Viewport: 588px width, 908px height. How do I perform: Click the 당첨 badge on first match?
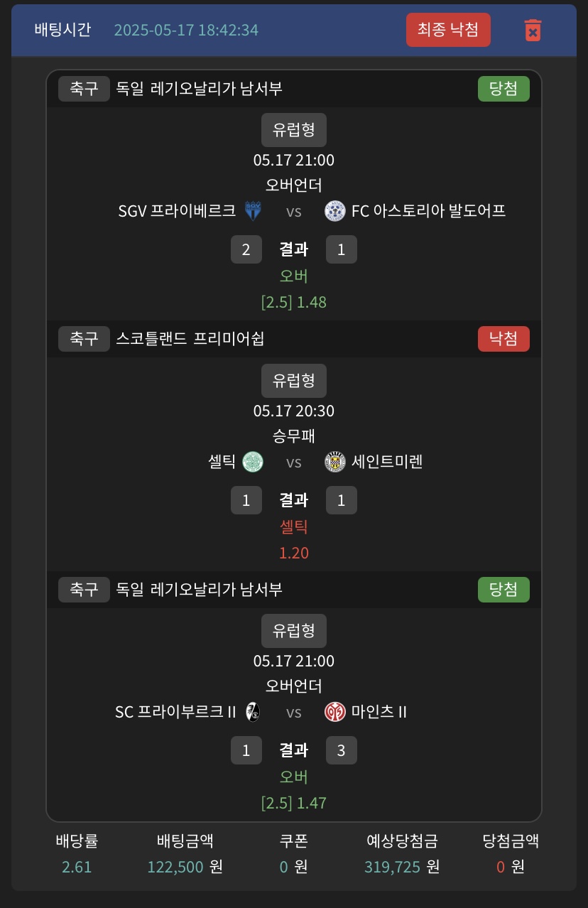pyautogui.click(x=503, y=89)
